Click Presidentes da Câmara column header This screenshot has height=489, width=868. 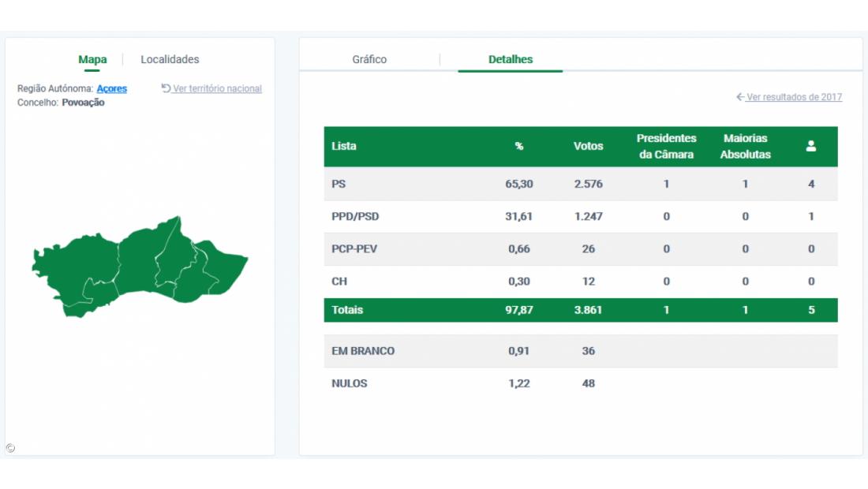pos(666,146)
